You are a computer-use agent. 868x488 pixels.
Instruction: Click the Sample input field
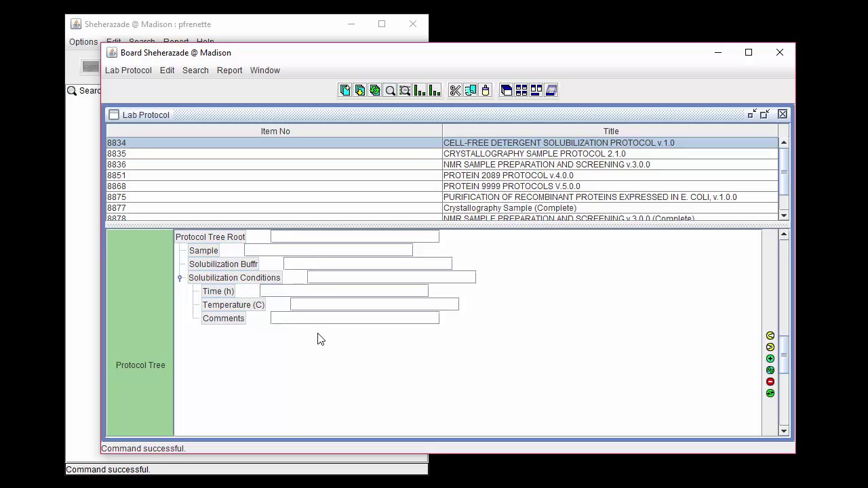(328, 250)
